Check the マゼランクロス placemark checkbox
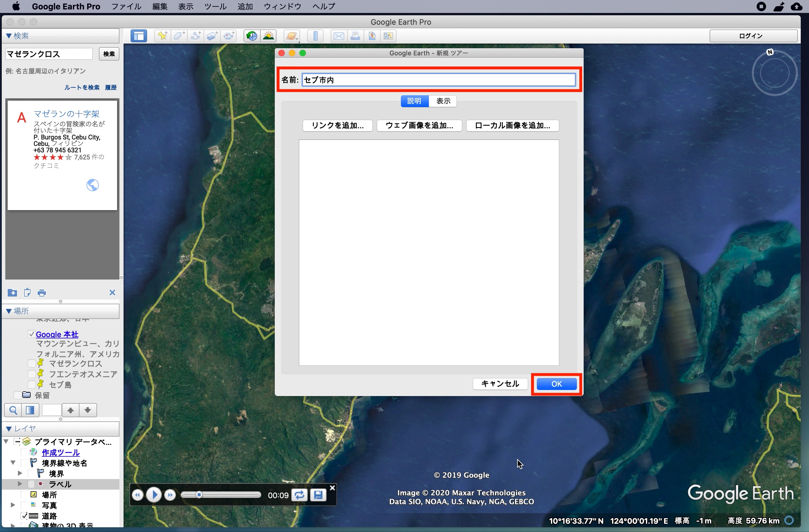Image resolution: width=809 pixels, height=532 pixels. point(31,363)
